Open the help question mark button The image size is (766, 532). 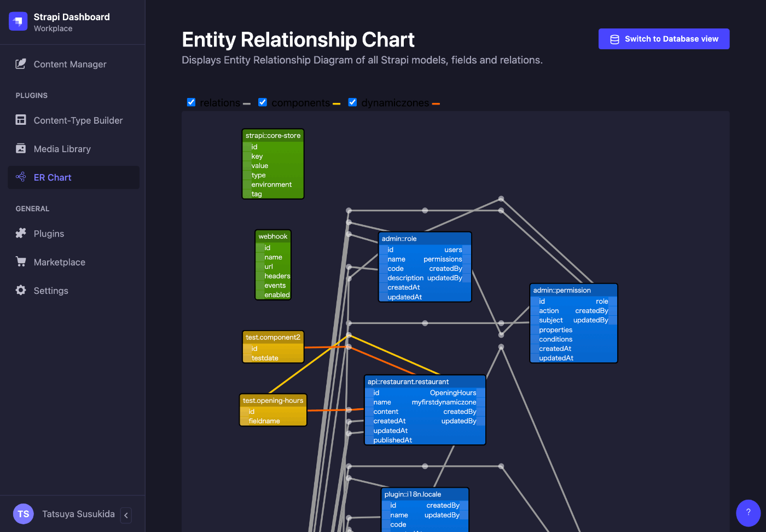click(x=748, y=513)
